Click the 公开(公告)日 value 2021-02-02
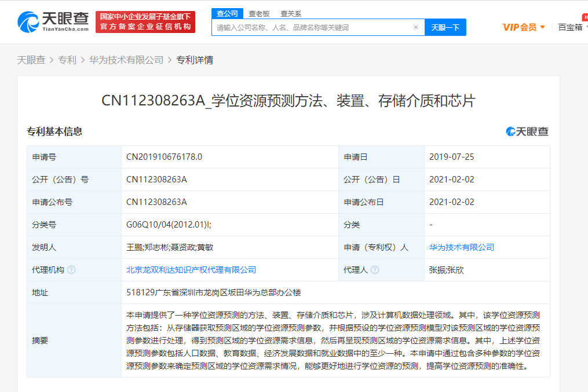The width and height of the screenshot is (588, 392). click(452, 179)
